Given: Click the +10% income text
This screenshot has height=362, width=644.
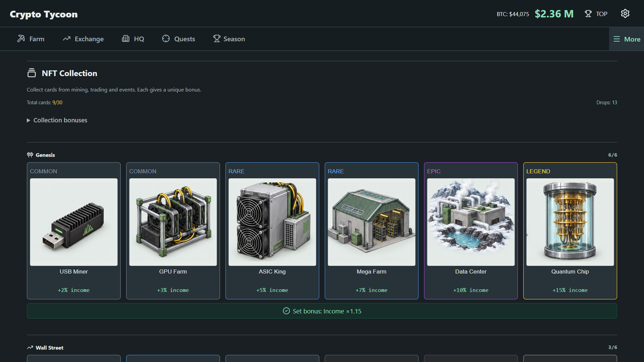Looking at the screenshot, I should 471,290.
